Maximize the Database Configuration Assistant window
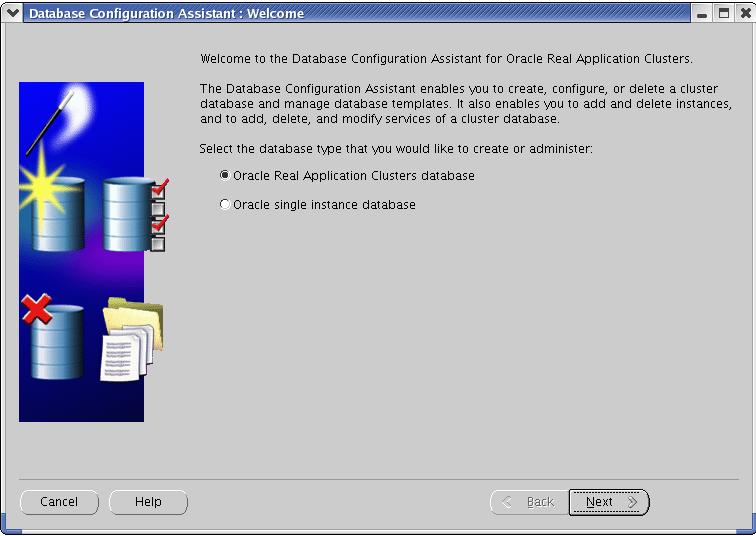Image resolution: width=756 pixels, height=536 pixels. [x=724, y=14]
